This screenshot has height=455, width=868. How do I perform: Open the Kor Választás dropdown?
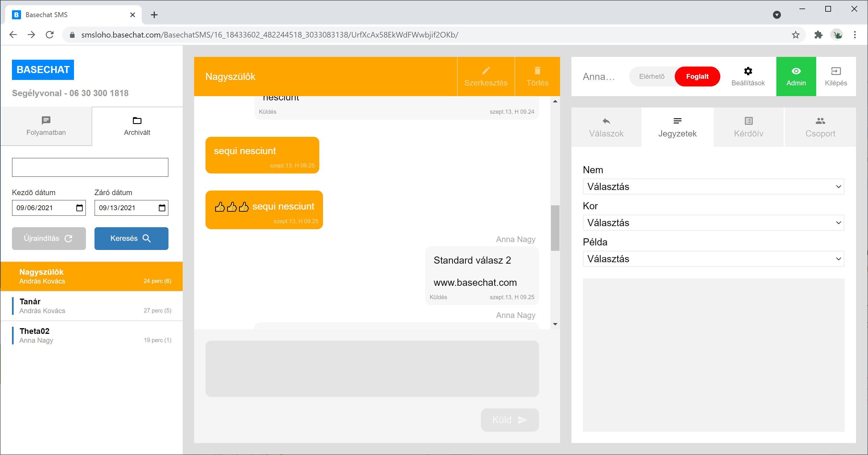[x=713, y=223]
